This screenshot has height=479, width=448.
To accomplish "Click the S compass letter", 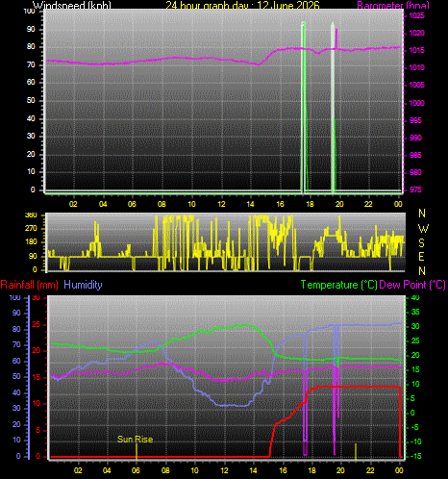I will [x=422, y=243].
